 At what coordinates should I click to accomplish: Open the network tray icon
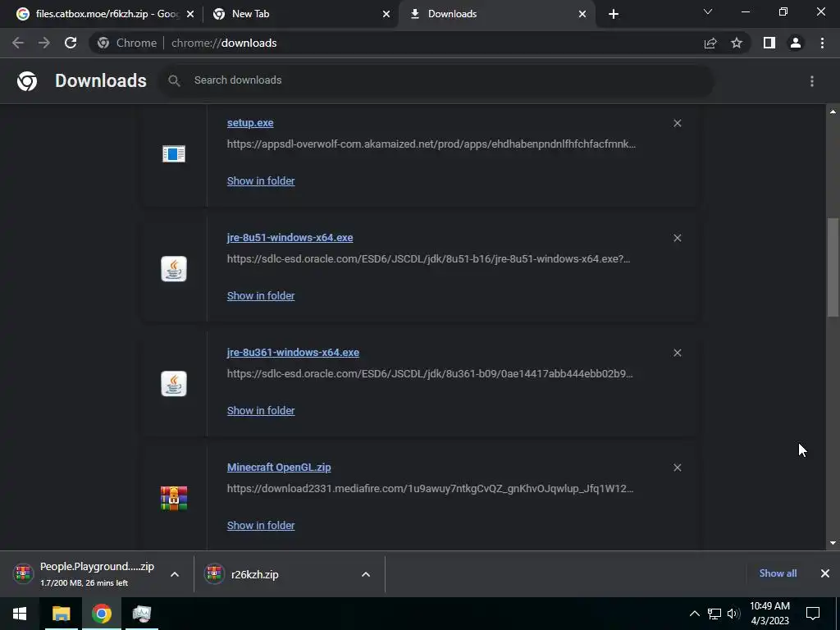[714, 614]
